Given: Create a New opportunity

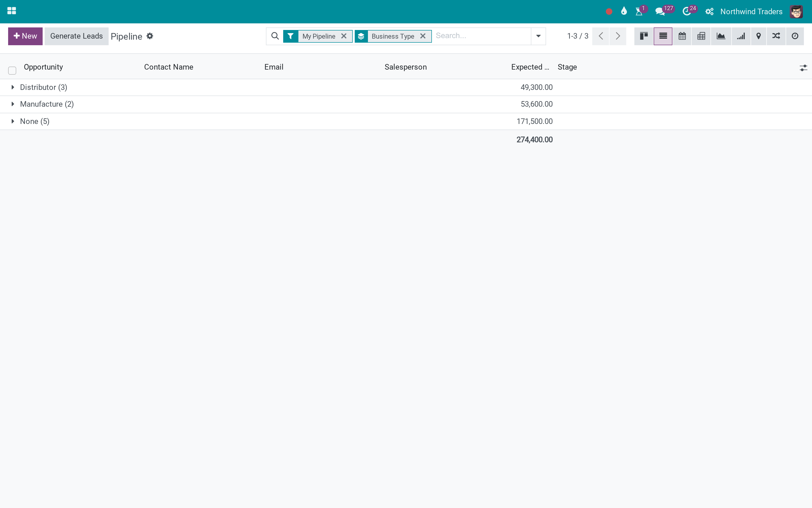Looking at the screenshot, I should point(25,36).
